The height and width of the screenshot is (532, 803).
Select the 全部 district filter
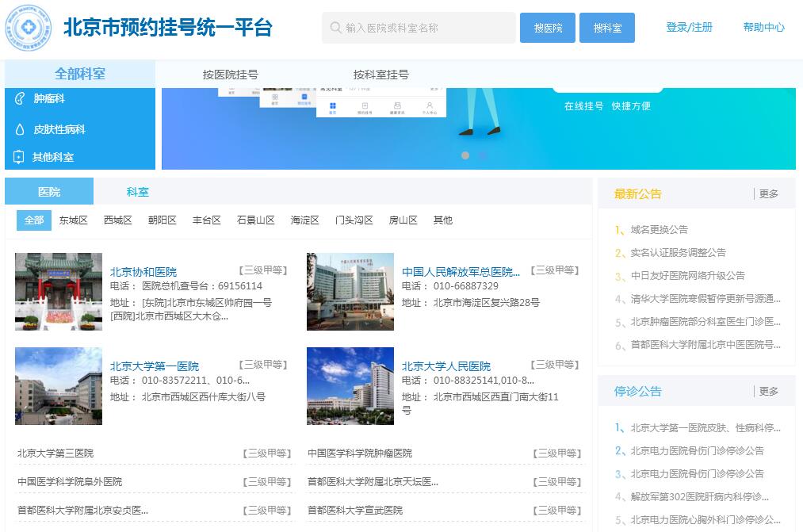tap(34, 220)
